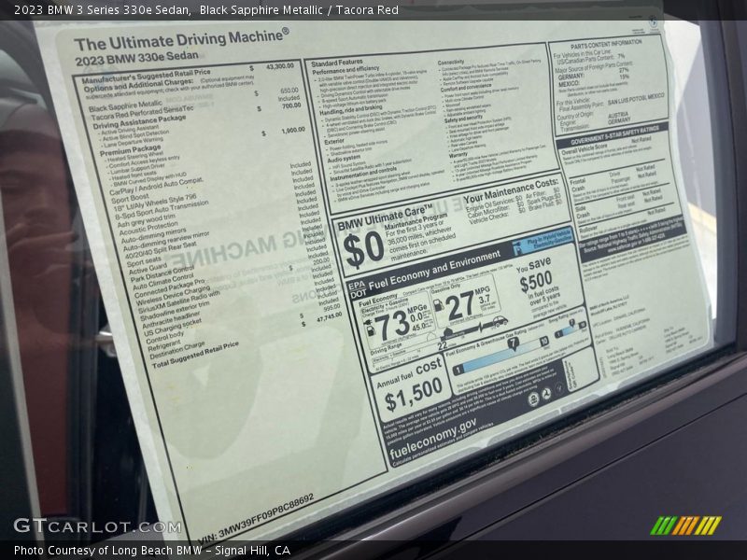Screen dimensions: 747x560
Task: Click the 'Sport Boost' row
Action: click(x=130, y=199)
